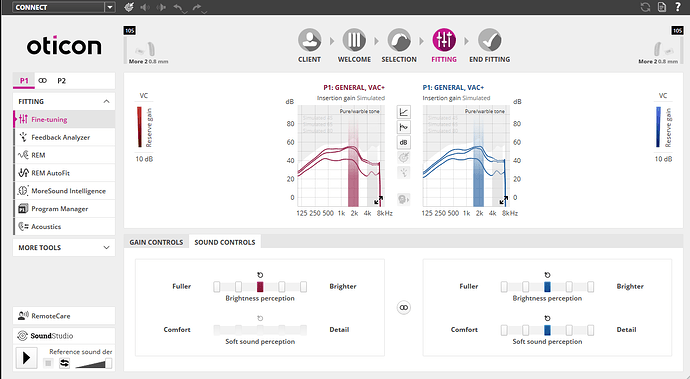Expand the MORE TOOLS section
Image resolution: width=690 pixels, height=379 pixels.
(106, 247)
